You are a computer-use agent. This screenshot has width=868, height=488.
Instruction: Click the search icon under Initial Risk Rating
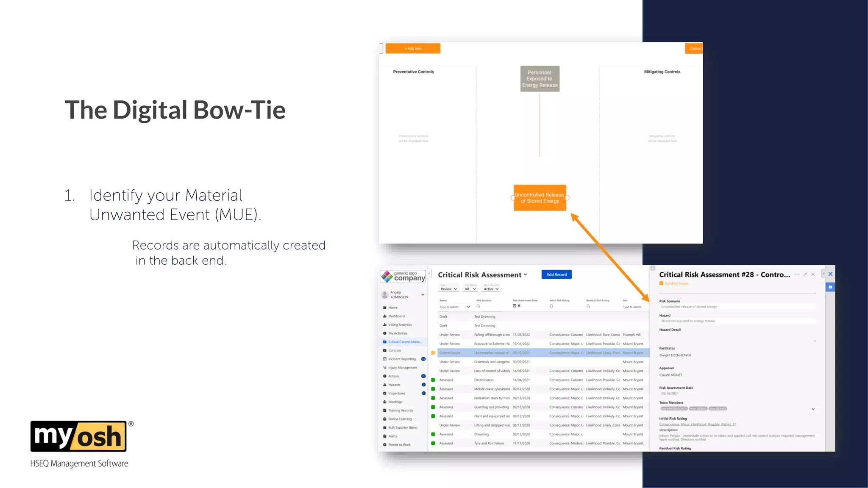pos(551,306)
